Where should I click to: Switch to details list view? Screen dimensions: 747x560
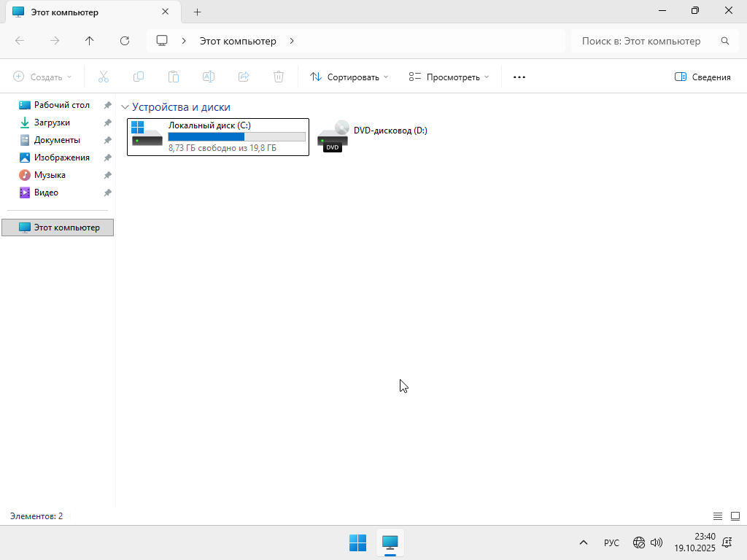(x=718, y=516)
